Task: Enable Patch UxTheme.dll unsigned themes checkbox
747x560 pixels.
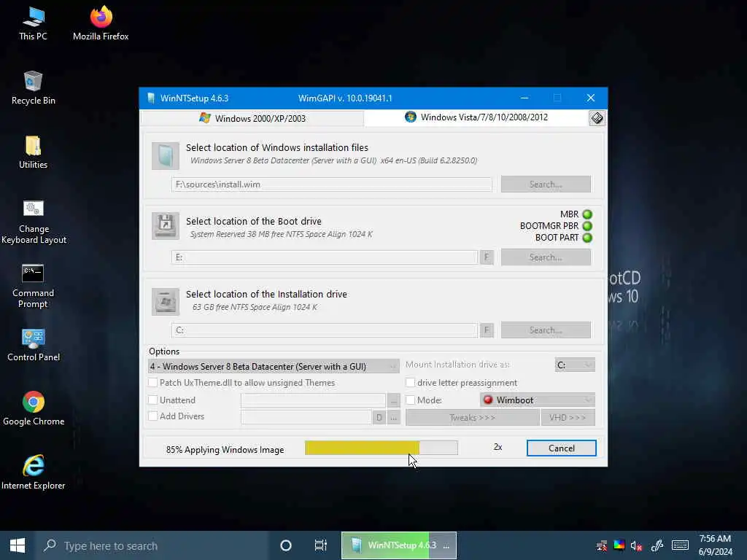Action: 153,382
